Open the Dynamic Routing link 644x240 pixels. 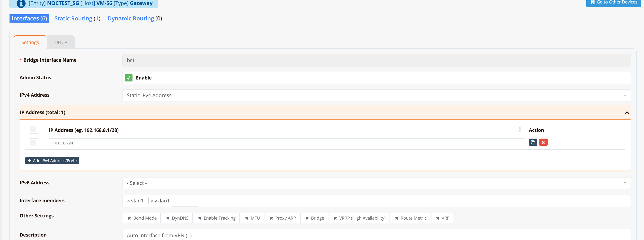point(131,18)
